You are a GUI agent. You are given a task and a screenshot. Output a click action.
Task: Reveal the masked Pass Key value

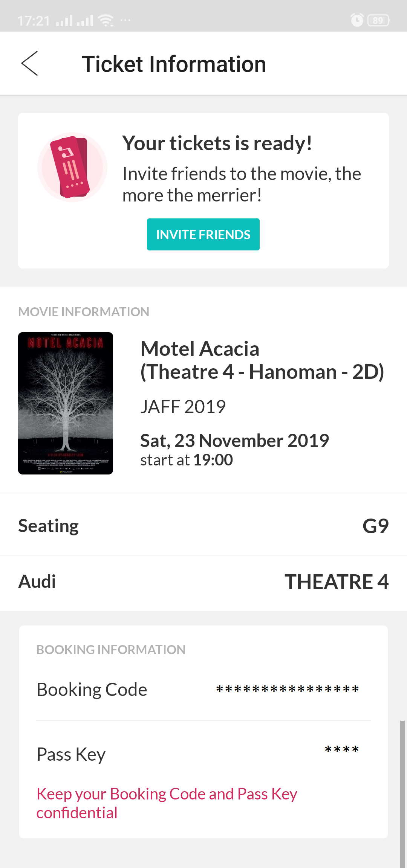coord(342,750)
